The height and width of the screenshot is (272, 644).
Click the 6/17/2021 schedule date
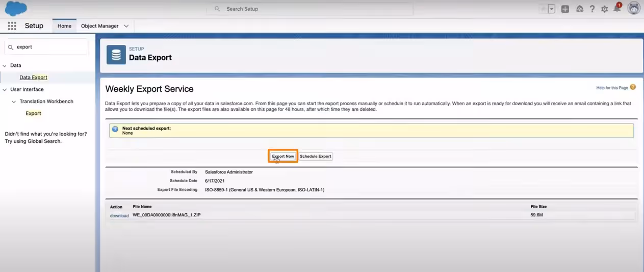tap(215, 181)
